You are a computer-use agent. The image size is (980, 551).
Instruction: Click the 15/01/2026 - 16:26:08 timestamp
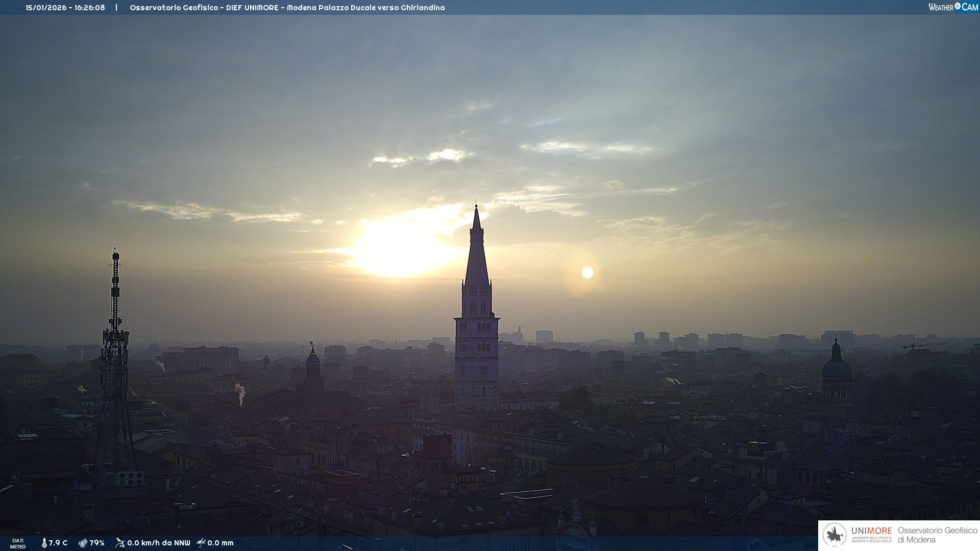click(x=65, y=8)
